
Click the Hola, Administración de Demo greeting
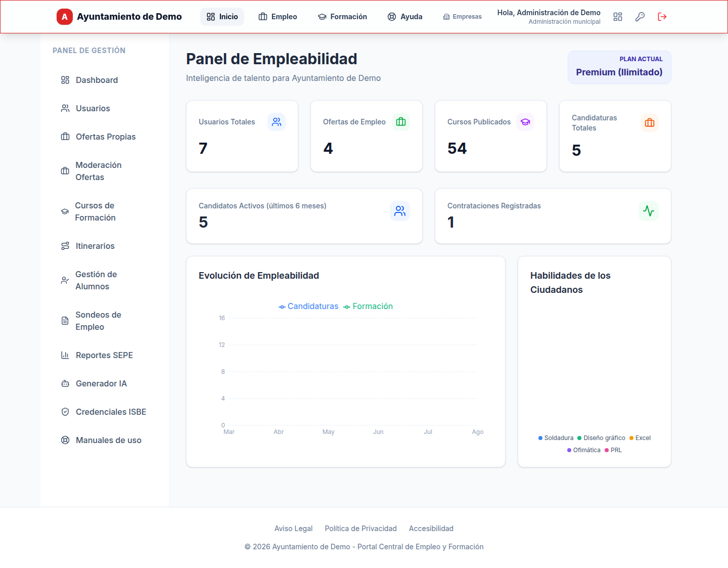click(549, 13)
